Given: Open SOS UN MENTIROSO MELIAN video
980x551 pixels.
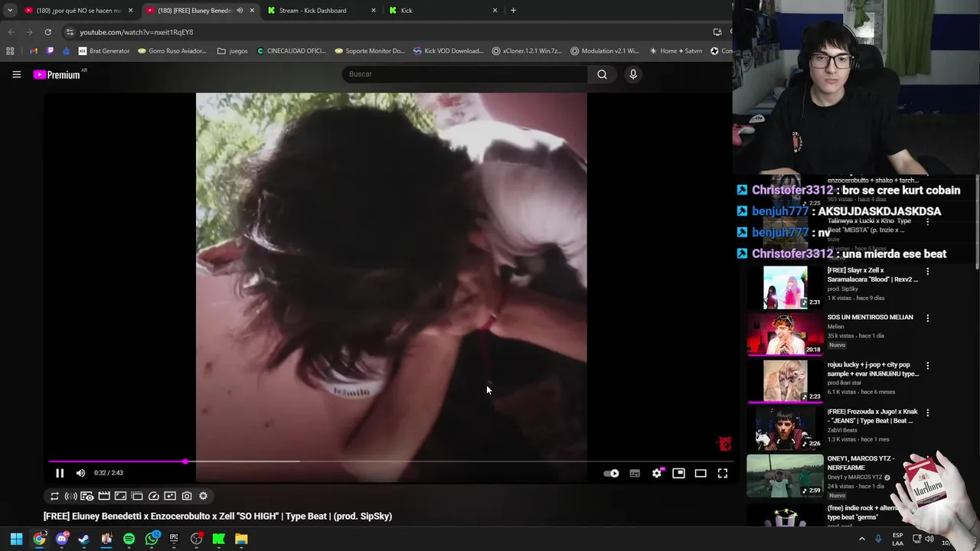Looking at the screenshot, I should pos(871,317).
